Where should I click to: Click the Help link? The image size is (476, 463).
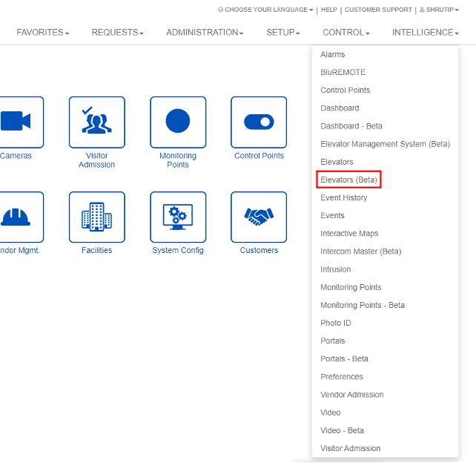(x=328, y=10)
